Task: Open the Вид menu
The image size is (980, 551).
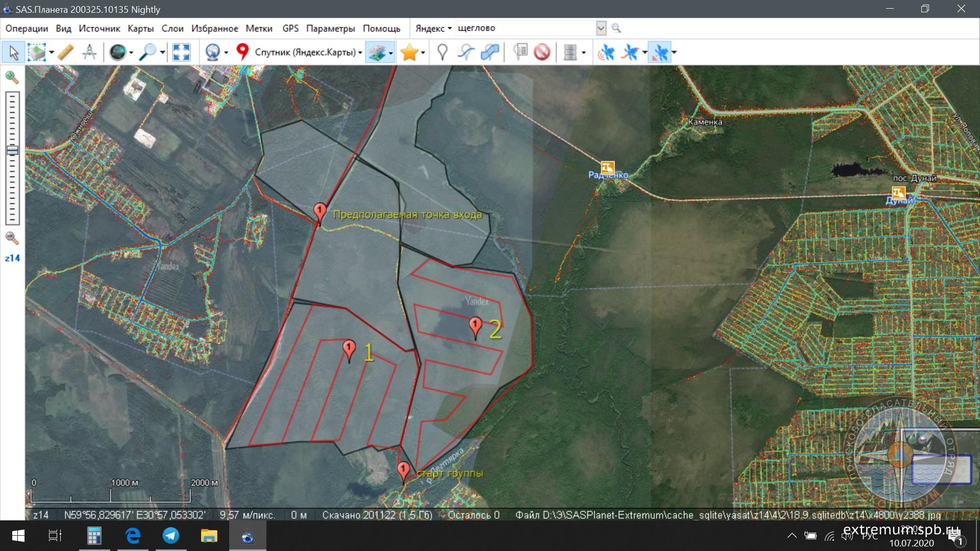Action: [x=63, y=29]
